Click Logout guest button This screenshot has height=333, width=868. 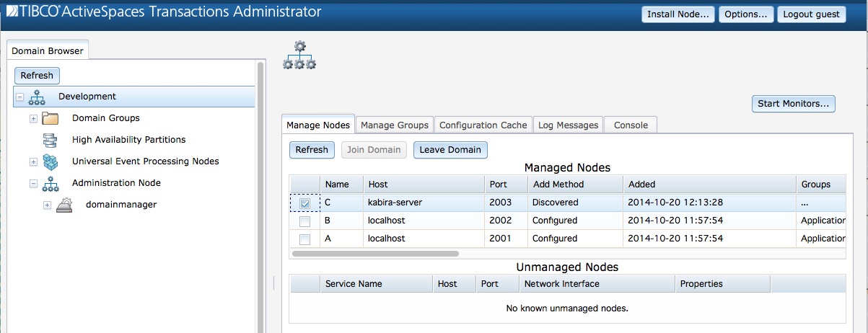click(812, 14)
